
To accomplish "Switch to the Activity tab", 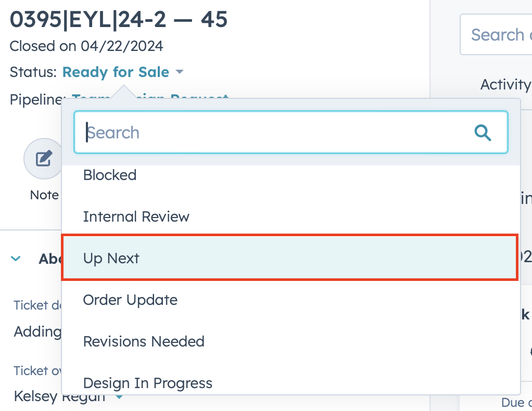I will 505,84.
